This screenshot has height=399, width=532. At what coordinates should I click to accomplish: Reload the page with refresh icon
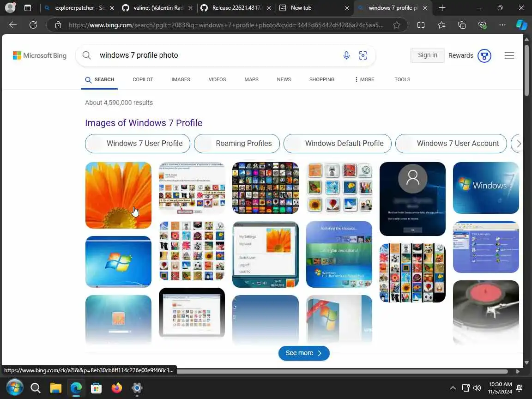[x=33, y=25]
